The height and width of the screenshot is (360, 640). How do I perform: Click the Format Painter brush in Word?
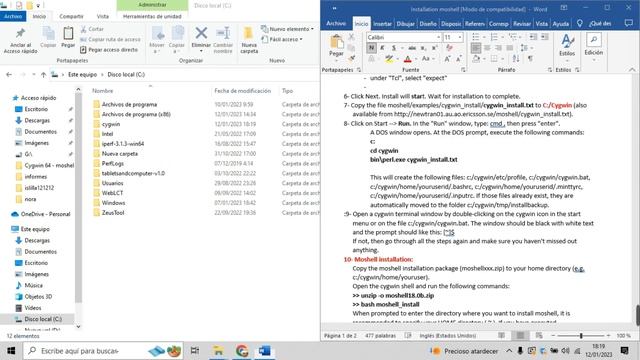coord(351,58)
